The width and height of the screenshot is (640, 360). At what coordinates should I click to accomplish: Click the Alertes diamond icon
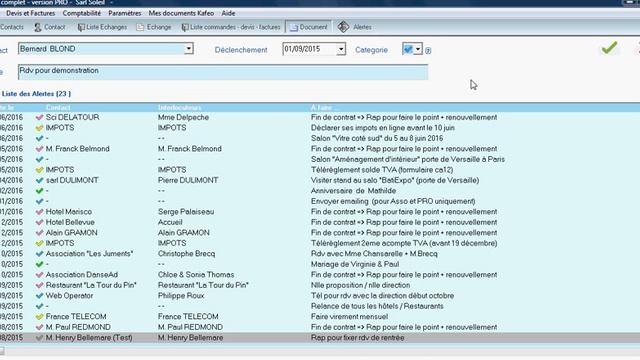(x=343, y=27)
